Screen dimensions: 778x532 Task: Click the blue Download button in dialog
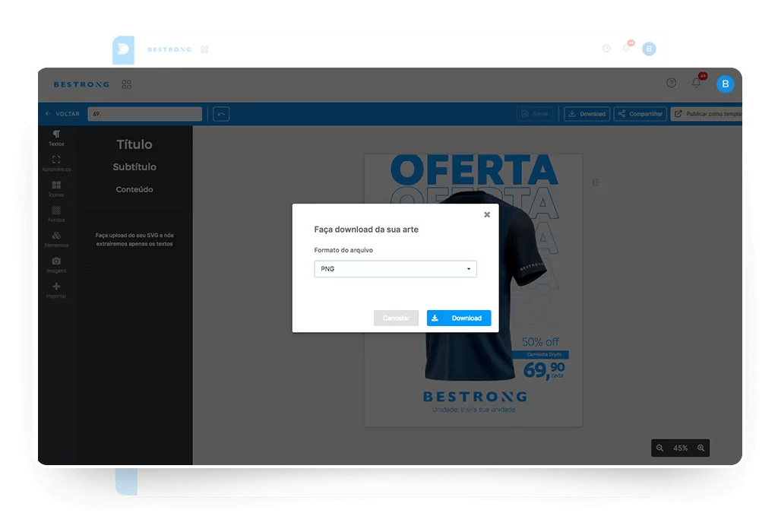(459, 318)
